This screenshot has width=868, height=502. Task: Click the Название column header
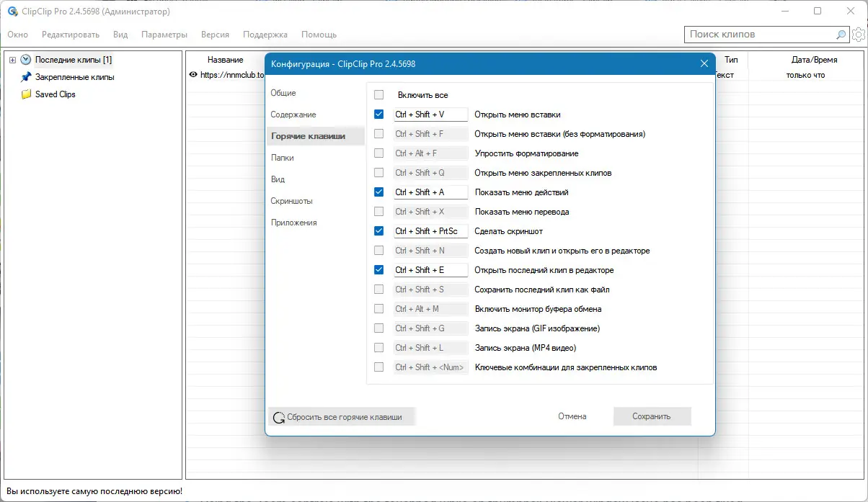tap(226, 60)
